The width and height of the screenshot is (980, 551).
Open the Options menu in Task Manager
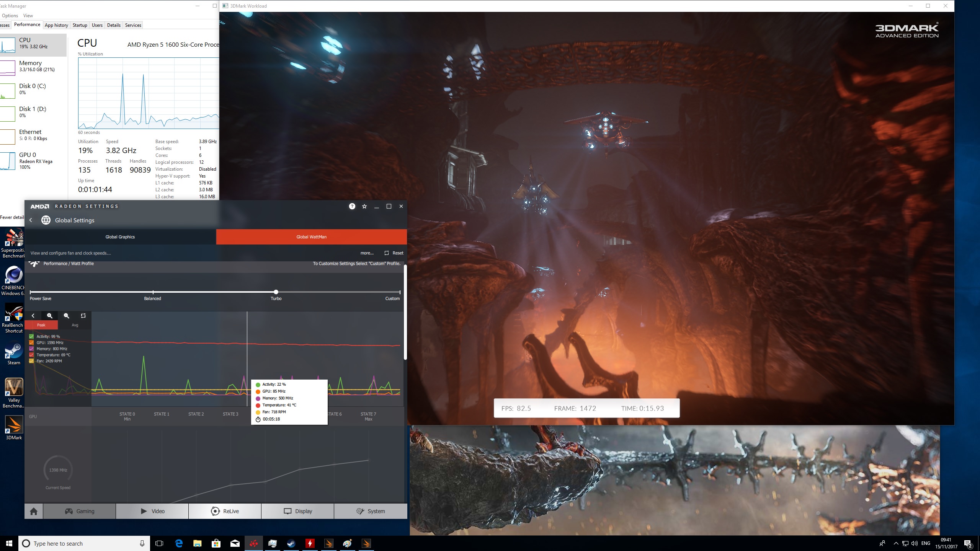(x=10, y=16)
